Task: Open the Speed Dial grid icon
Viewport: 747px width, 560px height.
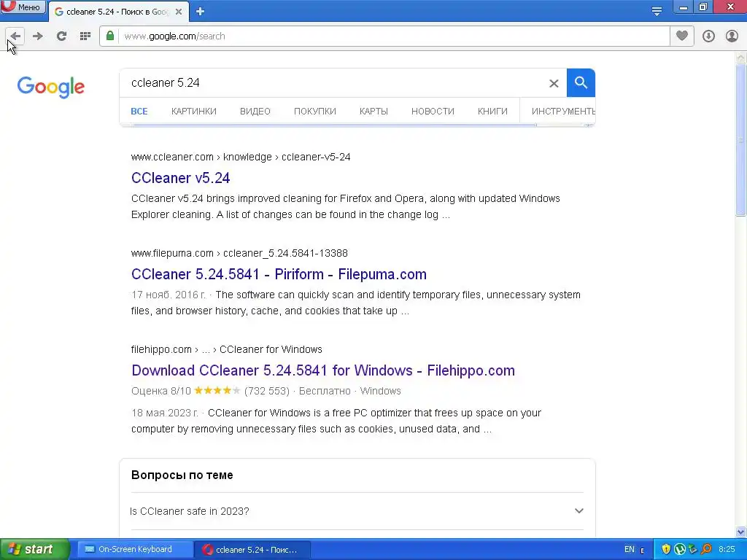Action: [85, 36]
